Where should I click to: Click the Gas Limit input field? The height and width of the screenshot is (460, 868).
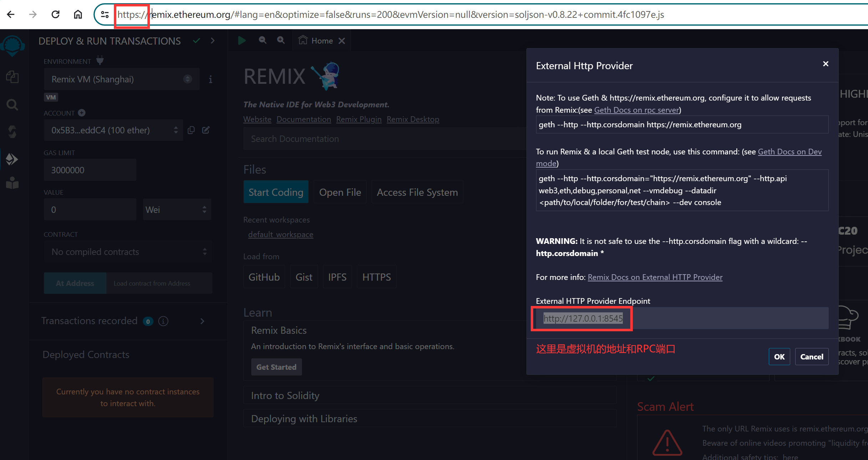90,170
